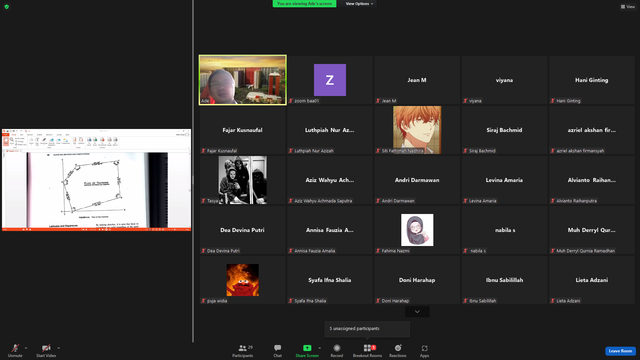Viewport: 640px width, 360px height.
Task: Click the blue Leave Room button
Action: (620, 351)
